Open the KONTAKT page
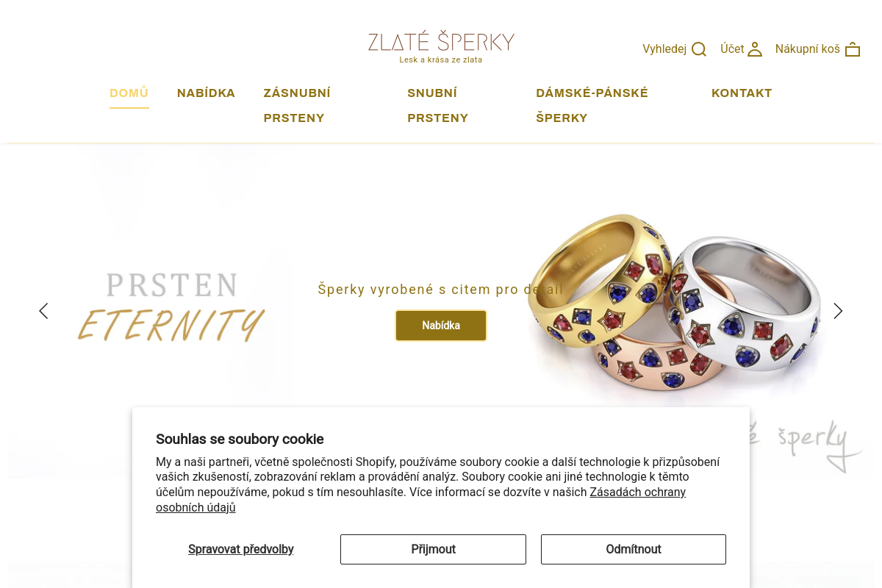This screenshot has height=588, width=882. coord(742,93)
